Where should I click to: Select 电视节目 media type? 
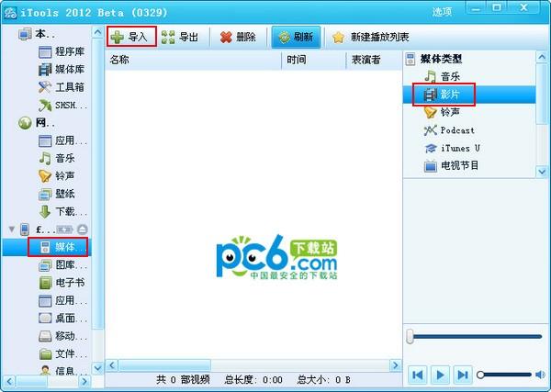click(451, 165)
